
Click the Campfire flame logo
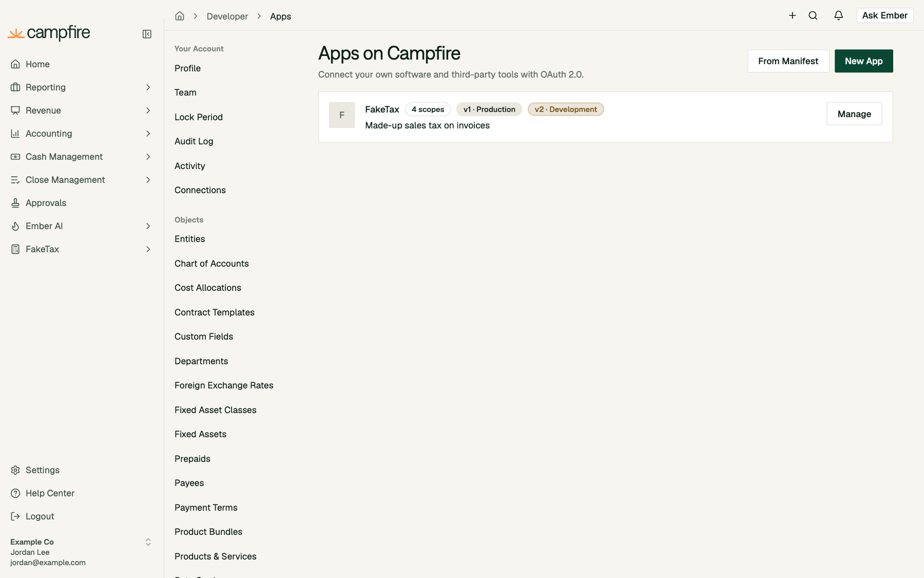16,34
